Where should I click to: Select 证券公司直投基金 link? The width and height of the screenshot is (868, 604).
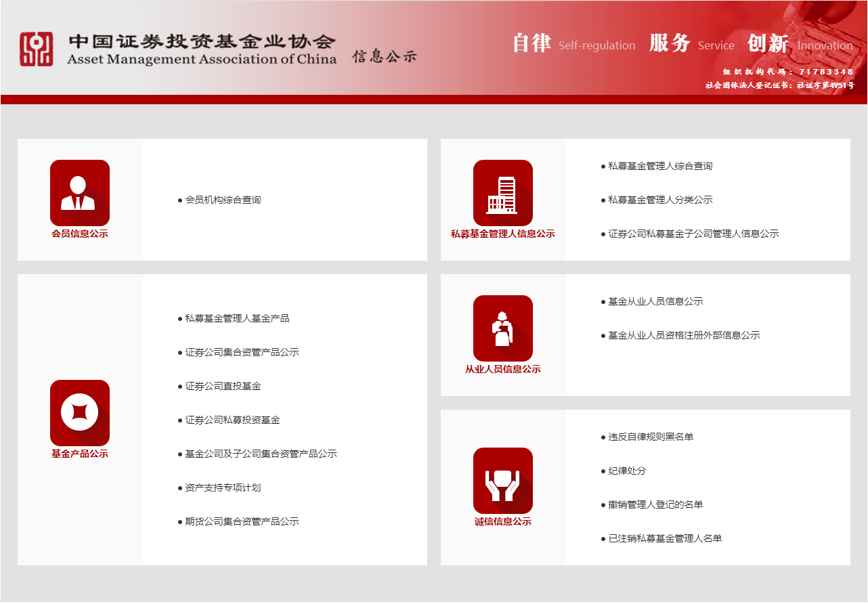point(223,386)
